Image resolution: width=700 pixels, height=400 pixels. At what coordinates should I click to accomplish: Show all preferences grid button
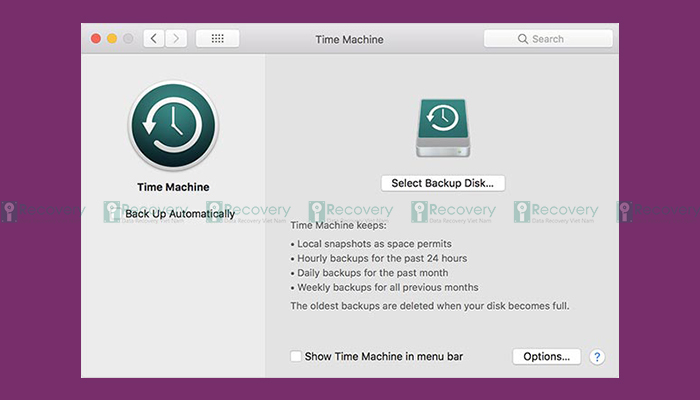(217, 39)
